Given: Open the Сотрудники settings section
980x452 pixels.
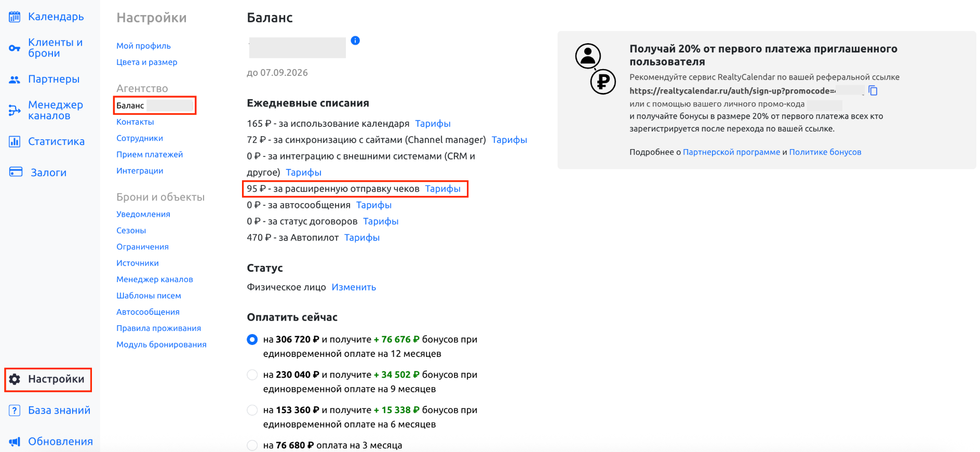Looking at the screenshot, I should (140, 138).
